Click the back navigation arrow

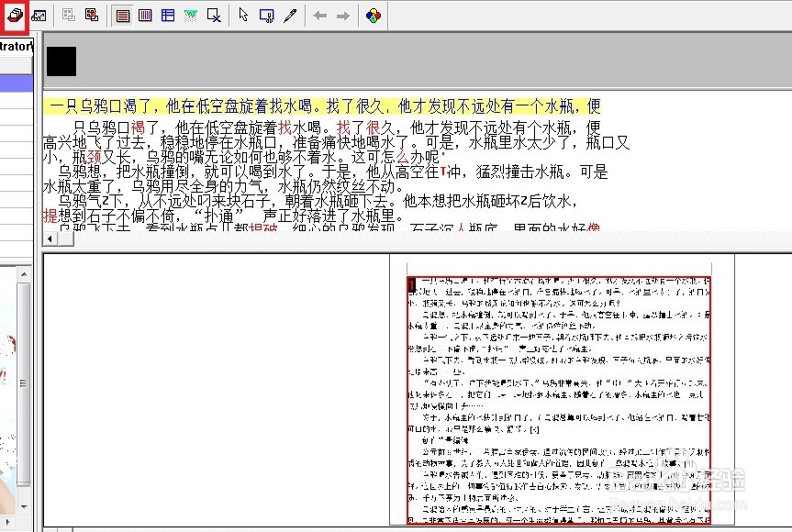click(x=318, y=15)
